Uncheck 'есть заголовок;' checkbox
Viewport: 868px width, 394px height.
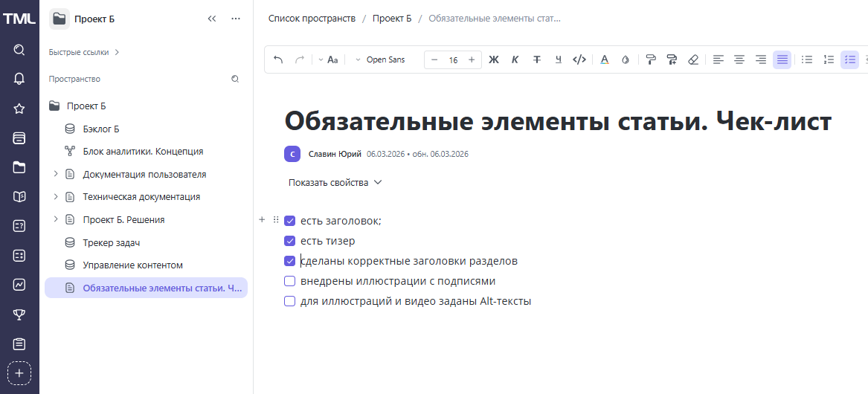[289, 221]
